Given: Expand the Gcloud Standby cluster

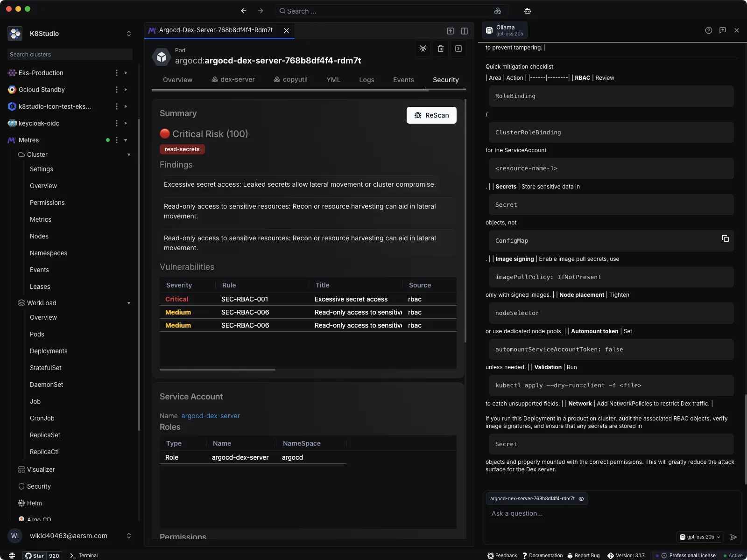Looking at the screenshot, I should (126, 90).
